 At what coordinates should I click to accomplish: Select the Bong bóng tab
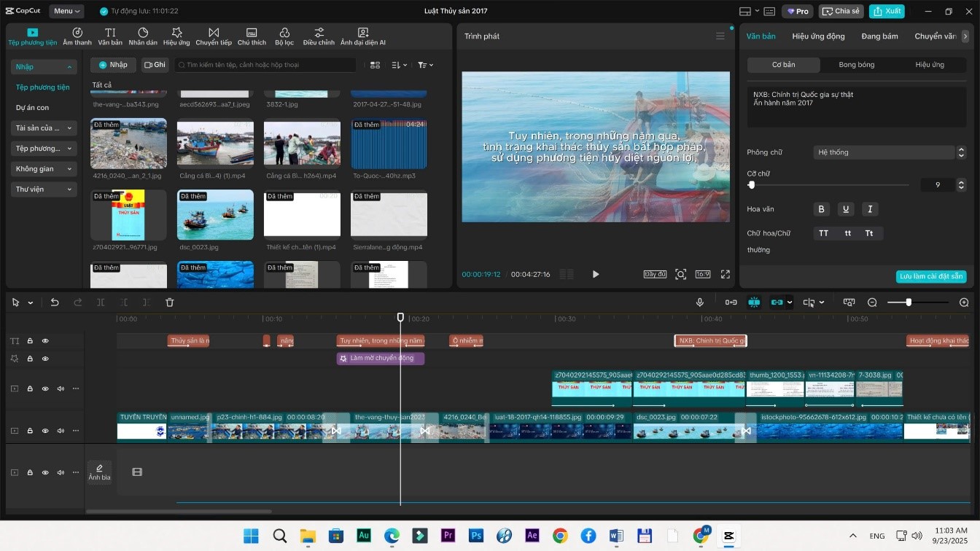856,65
